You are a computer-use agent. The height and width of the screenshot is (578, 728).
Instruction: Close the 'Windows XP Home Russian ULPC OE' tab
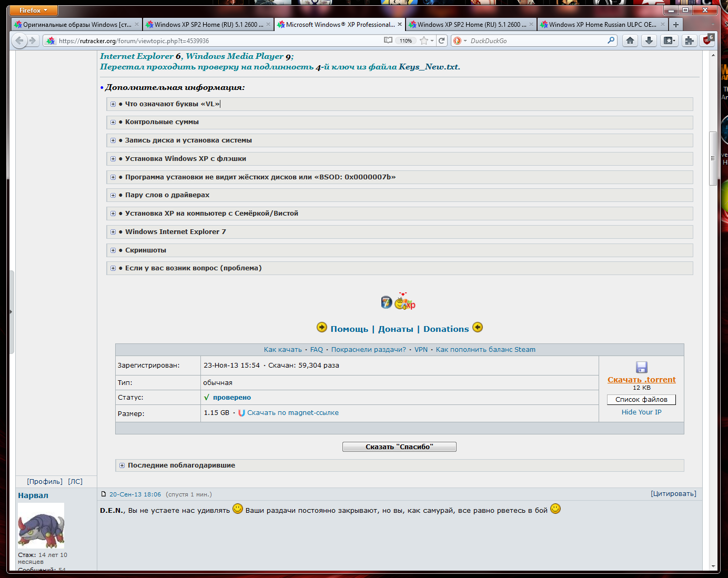pos(663,24)
